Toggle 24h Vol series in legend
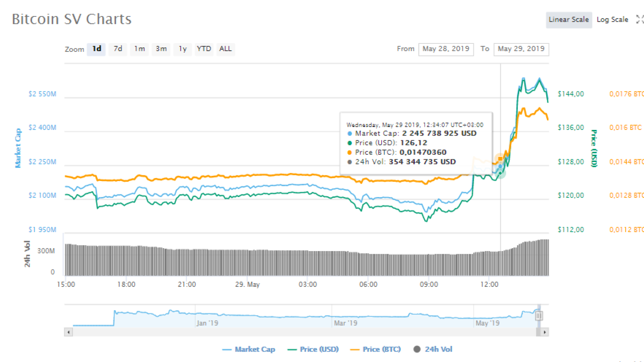The height and width of the screenshot is (362, 644). (433, 349)
